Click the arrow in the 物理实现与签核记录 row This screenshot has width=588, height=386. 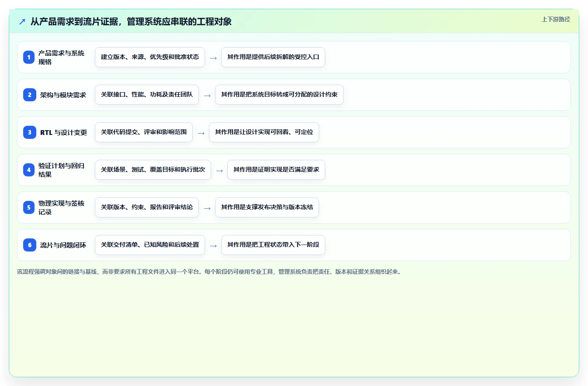[207, 208]
